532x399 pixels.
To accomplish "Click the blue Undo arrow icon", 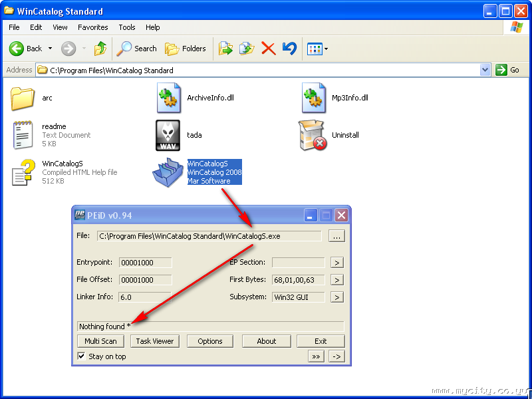I will click(289, 49).
